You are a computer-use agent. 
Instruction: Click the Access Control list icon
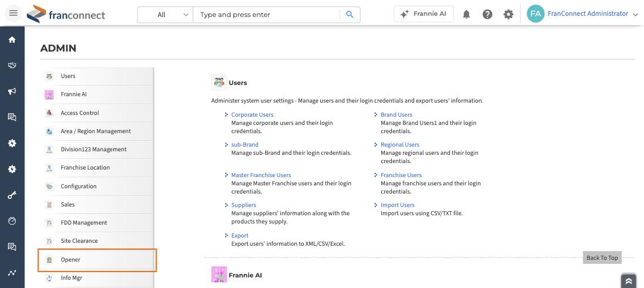click(49, 113)
